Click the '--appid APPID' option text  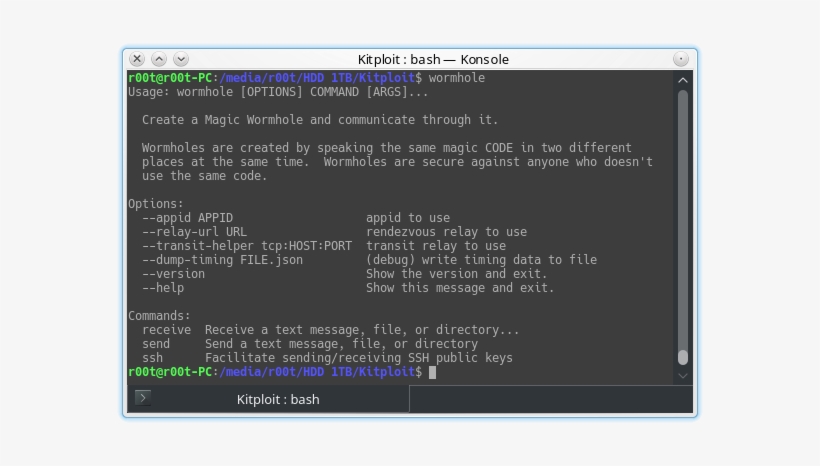click(x=187, y=218)
